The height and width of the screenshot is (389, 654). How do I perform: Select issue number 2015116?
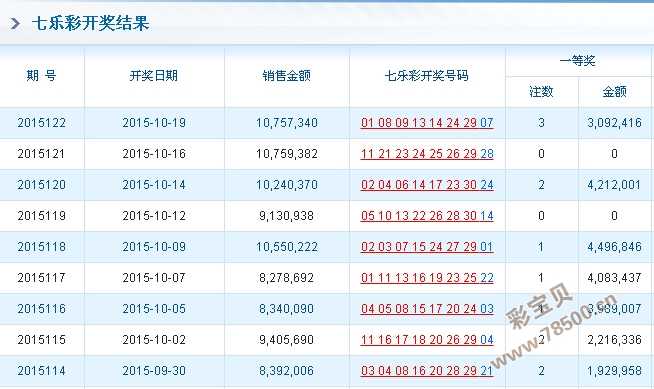41,309
